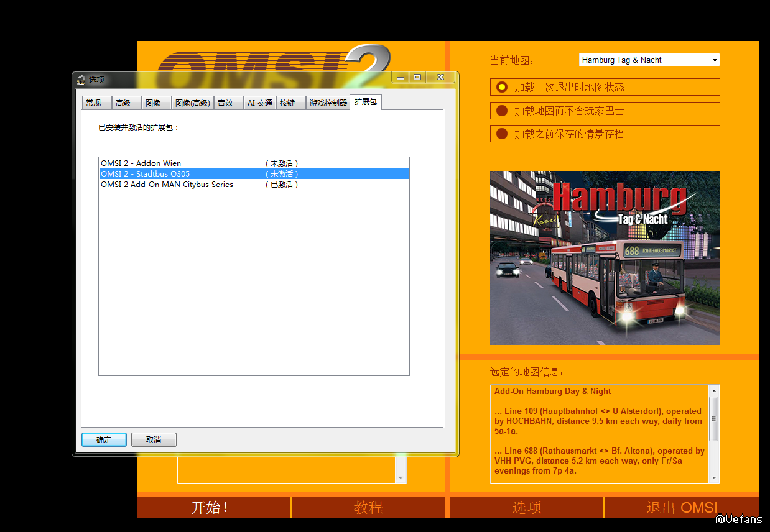Close the 选项 dialog
770x532 pixels.
point(440,77)
